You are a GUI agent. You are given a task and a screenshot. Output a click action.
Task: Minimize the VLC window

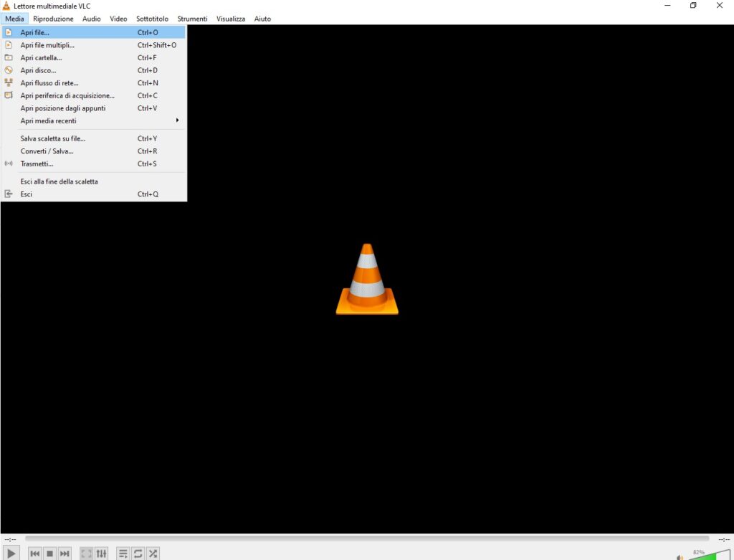click(667, 6)
